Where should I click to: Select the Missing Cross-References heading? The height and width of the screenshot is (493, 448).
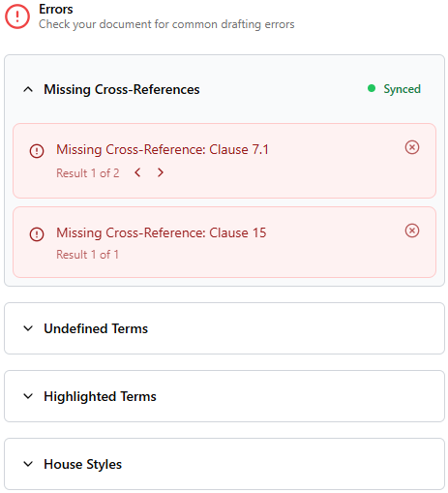pos(122,89)
